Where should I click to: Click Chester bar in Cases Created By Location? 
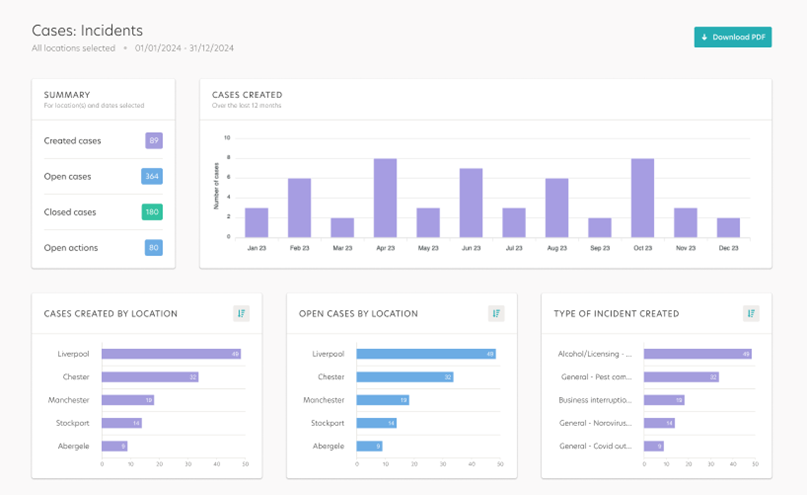[150, 377]
